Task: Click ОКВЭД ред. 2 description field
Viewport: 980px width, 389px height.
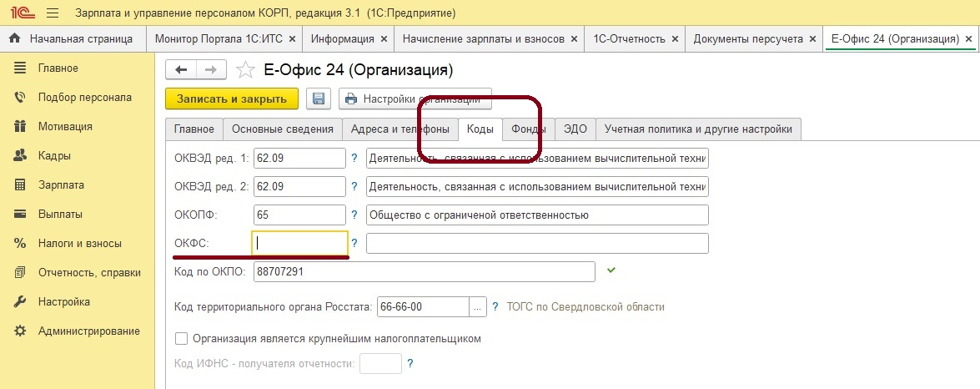Action: point(537,186)
